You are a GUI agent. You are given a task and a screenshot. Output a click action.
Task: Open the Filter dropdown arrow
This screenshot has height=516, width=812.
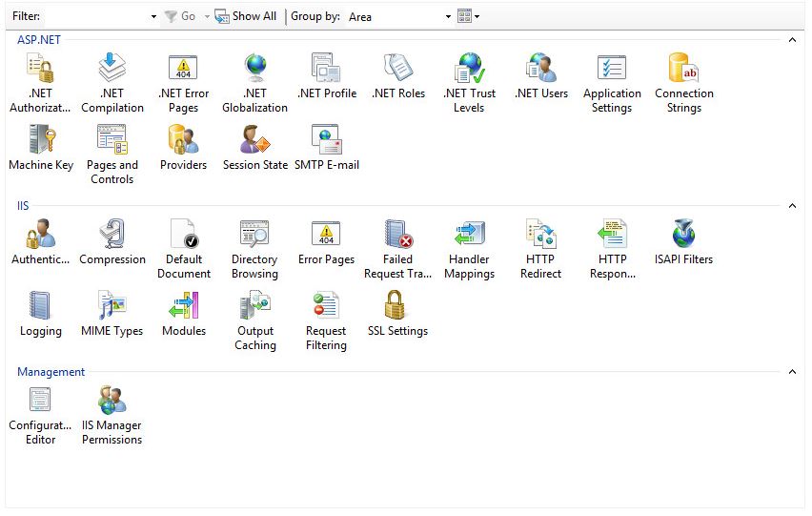153,16
